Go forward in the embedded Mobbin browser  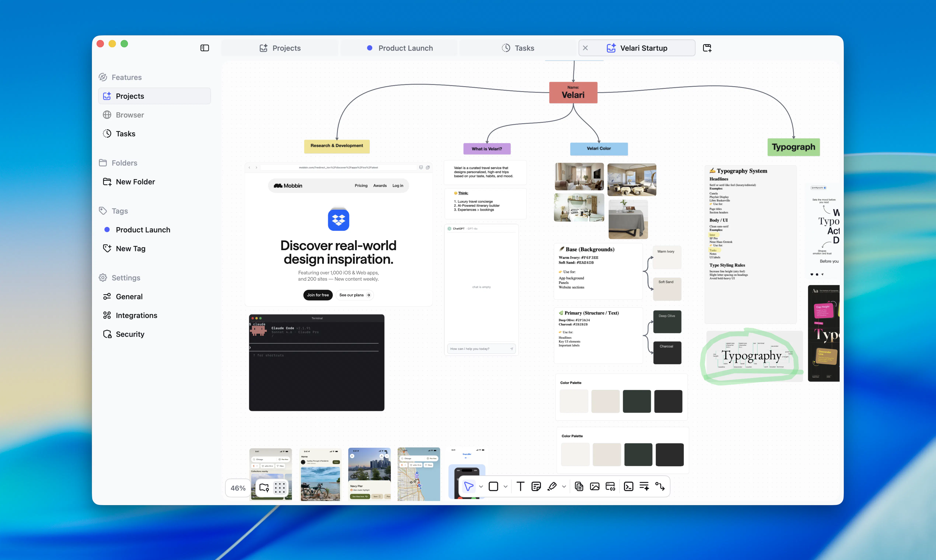click(256, 168)
